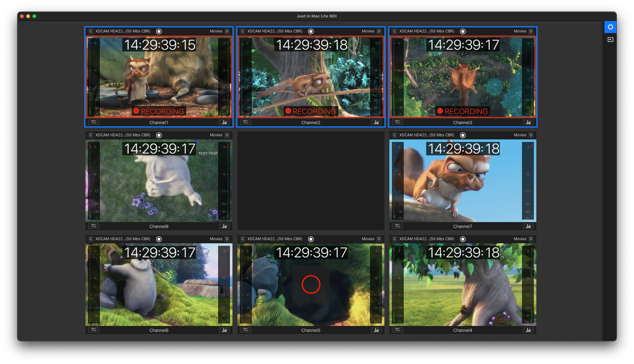Click the Channel7 name label
This screenshot has width=634, height=364.
[463, 226]
